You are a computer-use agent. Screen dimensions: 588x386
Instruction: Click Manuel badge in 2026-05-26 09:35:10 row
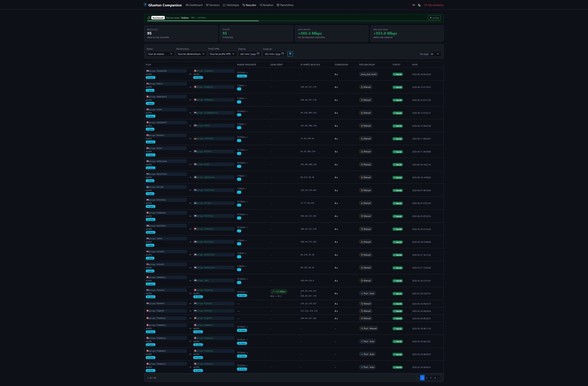tap(366, 304)
